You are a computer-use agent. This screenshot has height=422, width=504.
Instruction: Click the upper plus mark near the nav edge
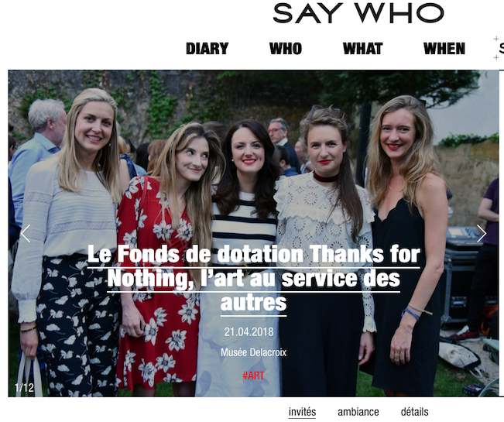point(496,39)
